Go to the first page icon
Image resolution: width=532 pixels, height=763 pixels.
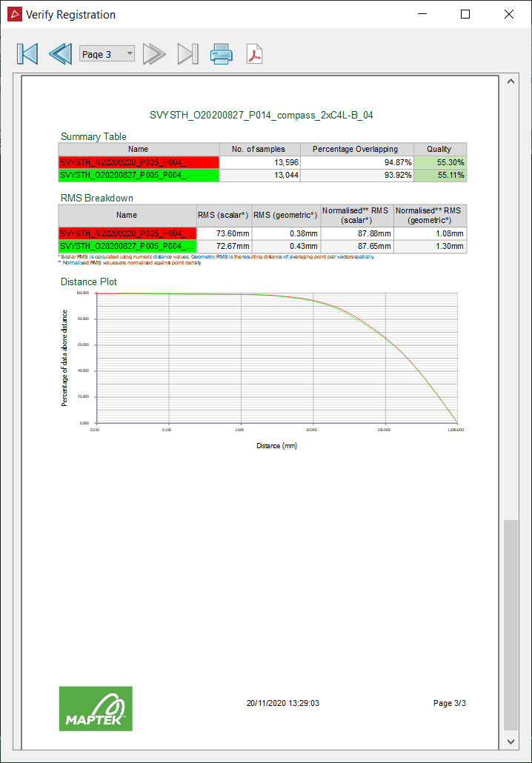(27, 54)
